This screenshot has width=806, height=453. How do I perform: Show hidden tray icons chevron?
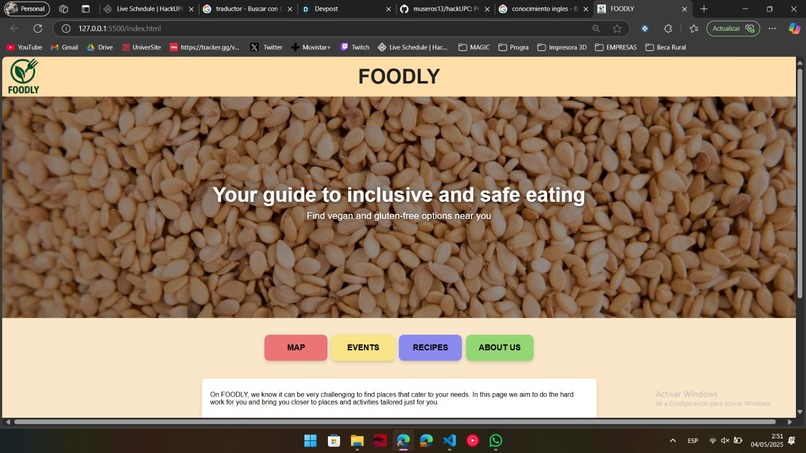pos(672,441)
